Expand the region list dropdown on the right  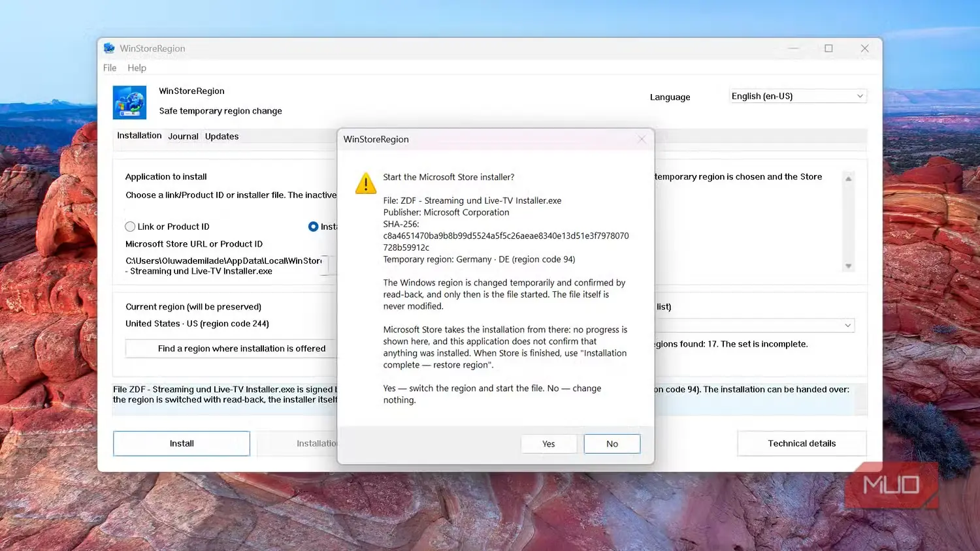pos(847,325)
